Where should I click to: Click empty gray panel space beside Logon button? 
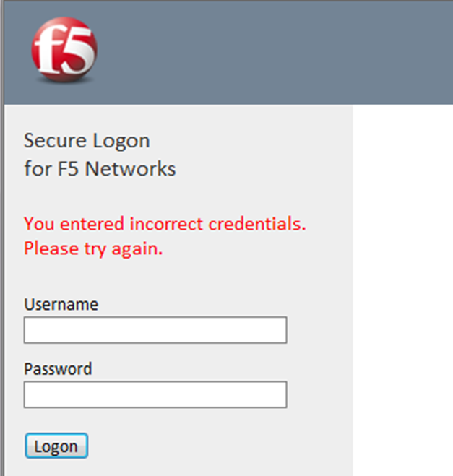coord(217,446)
